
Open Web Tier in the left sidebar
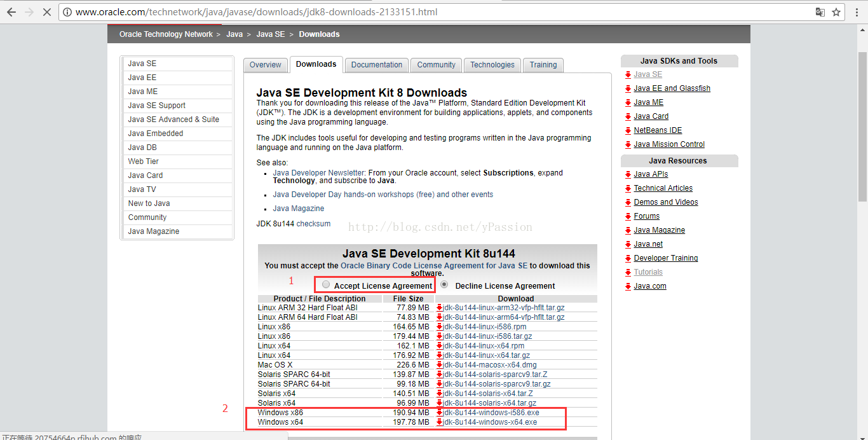[177, 162]
